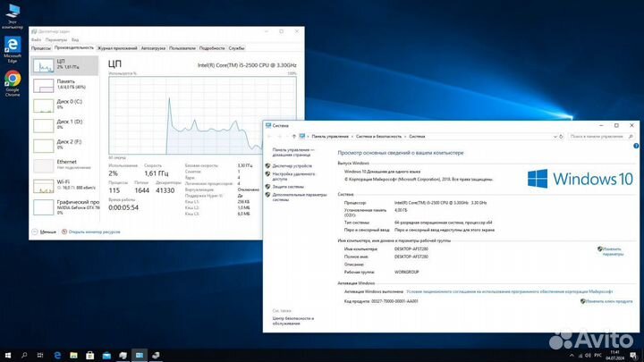Open File Explorer from the taskbar
This screenshot has width=644, height=362.
pyautogui.click(x=73, y=355)
